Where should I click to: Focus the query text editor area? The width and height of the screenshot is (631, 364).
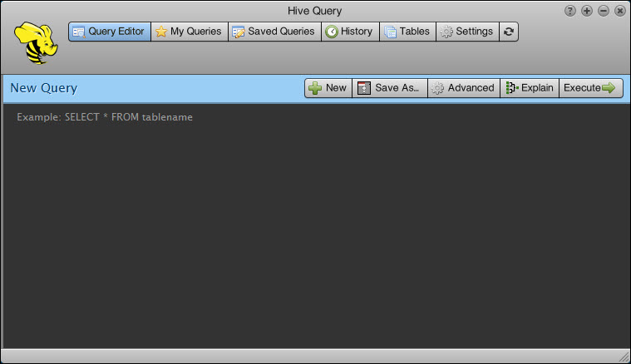314,224
